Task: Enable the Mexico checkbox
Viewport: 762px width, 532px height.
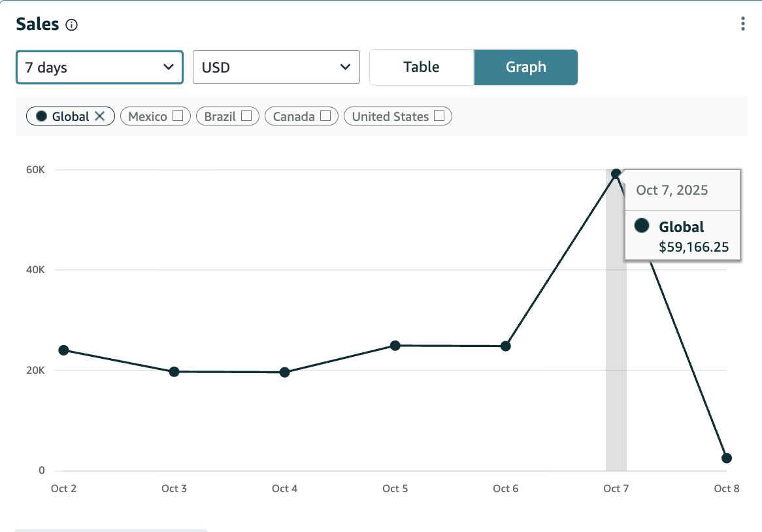Action: coord(178,116)
